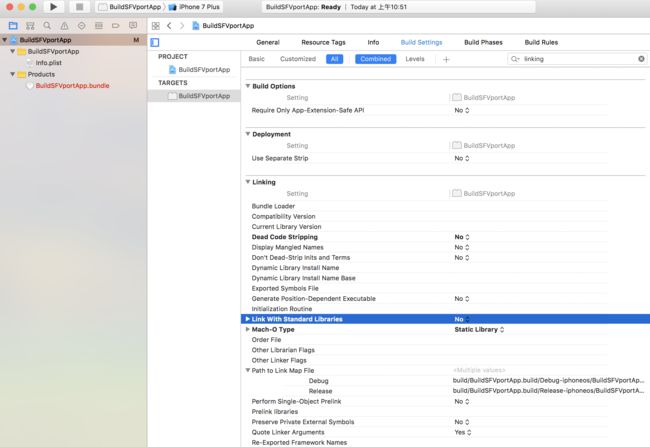
Task: Select the Other Linker Flags setting row
Action: point(445,360)
